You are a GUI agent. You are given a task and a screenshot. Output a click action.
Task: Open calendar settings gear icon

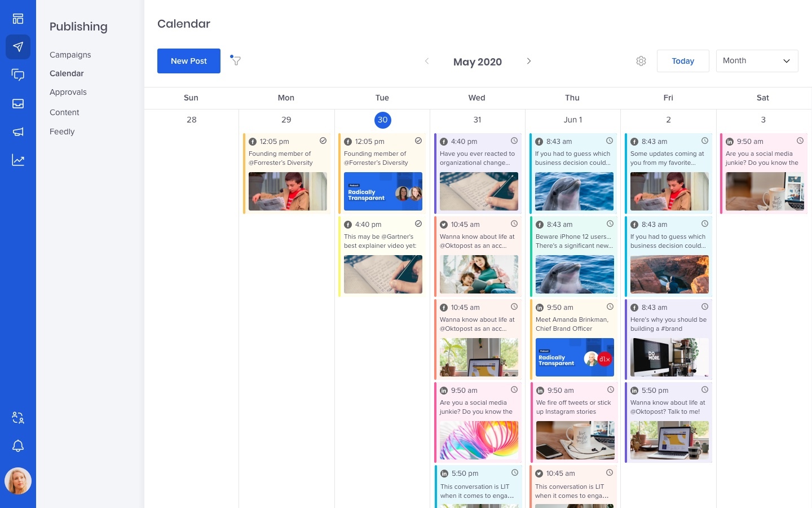641,61
